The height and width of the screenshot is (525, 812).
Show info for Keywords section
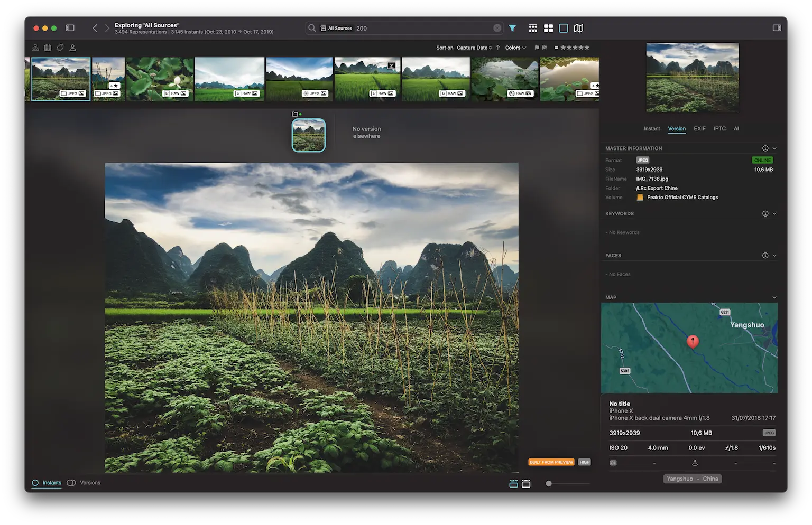(x=765, y=214)
